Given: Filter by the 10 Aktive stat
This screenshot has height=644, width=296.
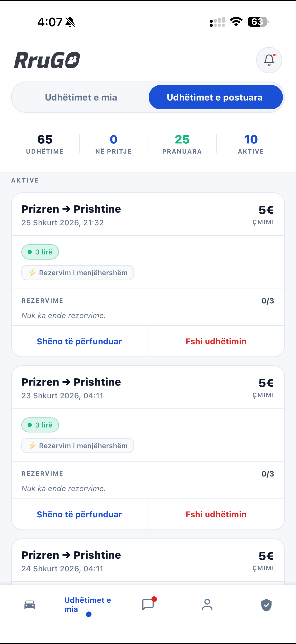Looking at the screenshot, I should (x=250, y=144).
